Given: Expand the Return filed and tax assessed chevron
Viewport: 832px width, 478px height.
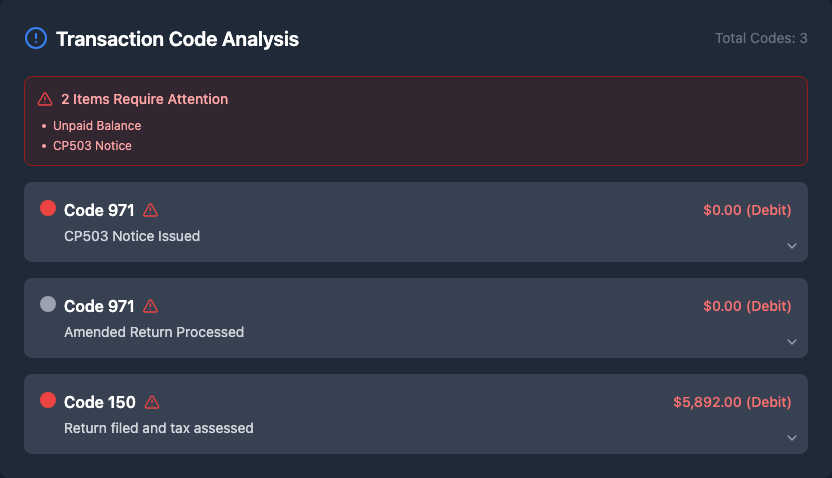Looking at the screenshot, I should 791,438.
